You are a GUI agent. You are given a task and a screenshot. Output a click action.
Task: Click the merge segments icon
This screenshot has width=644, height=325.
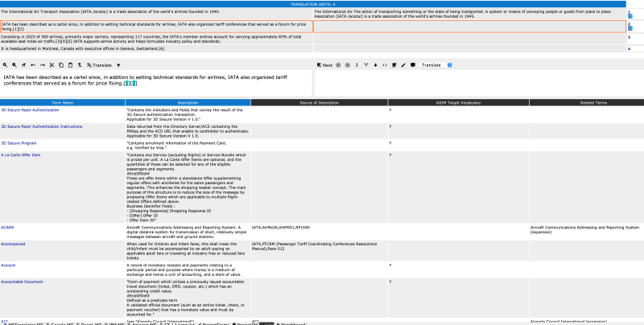[357, 65]
